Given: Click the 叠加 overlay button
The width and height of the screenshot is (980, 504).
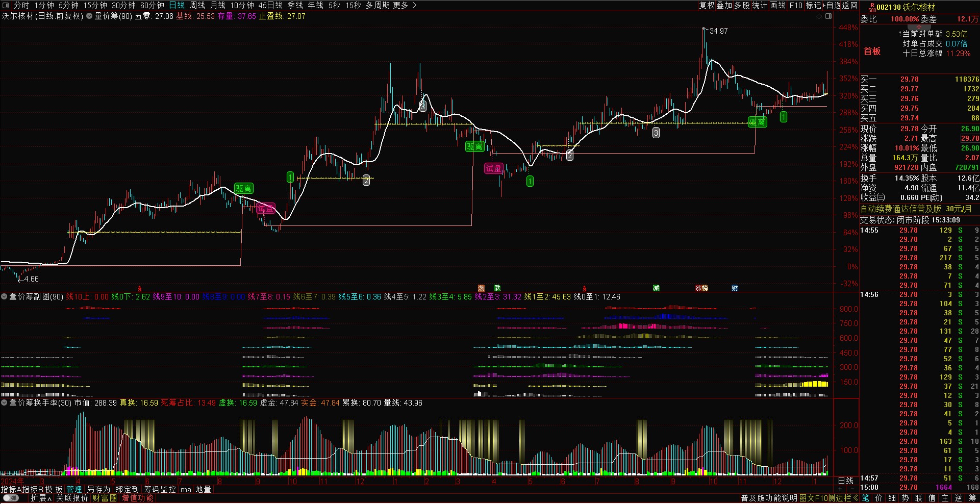Looking at the screenshot, I should coord(724,5).
